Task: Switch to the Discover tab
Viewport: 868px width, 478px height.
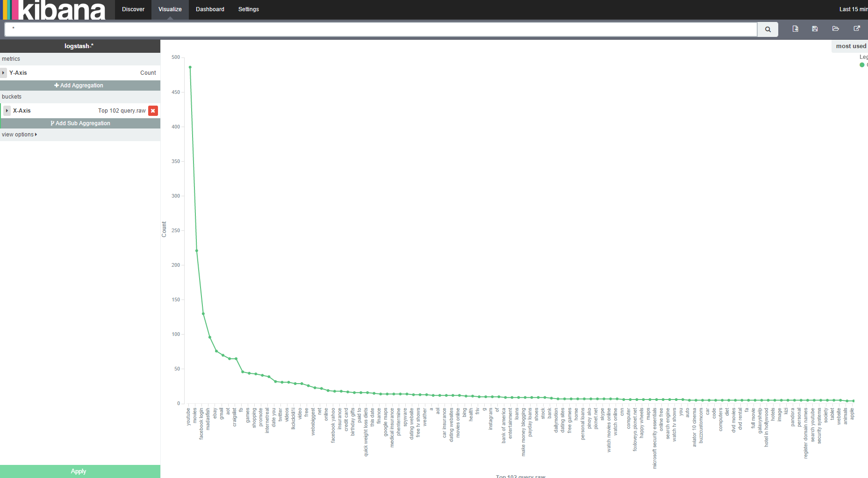Action: point(133,9)
